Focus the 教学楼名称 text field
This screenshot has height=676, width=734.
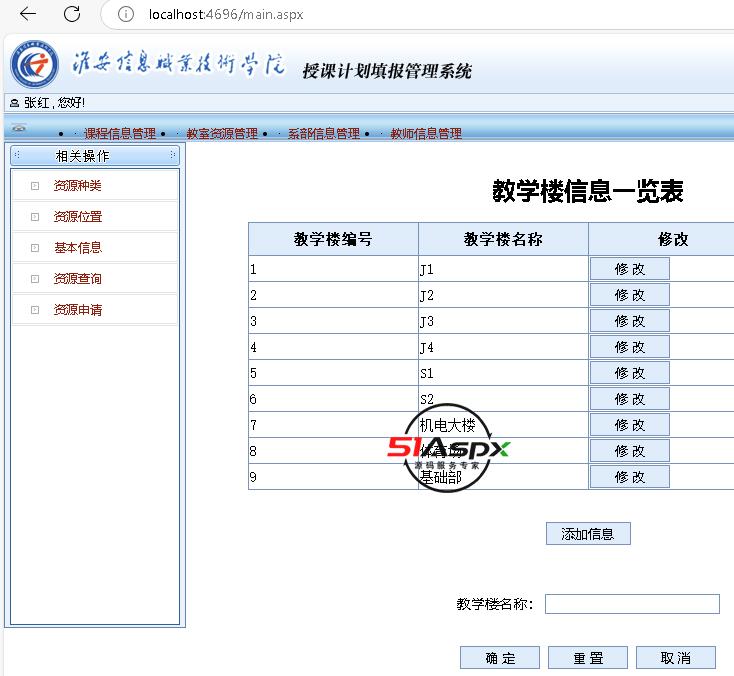pos(631,604)
